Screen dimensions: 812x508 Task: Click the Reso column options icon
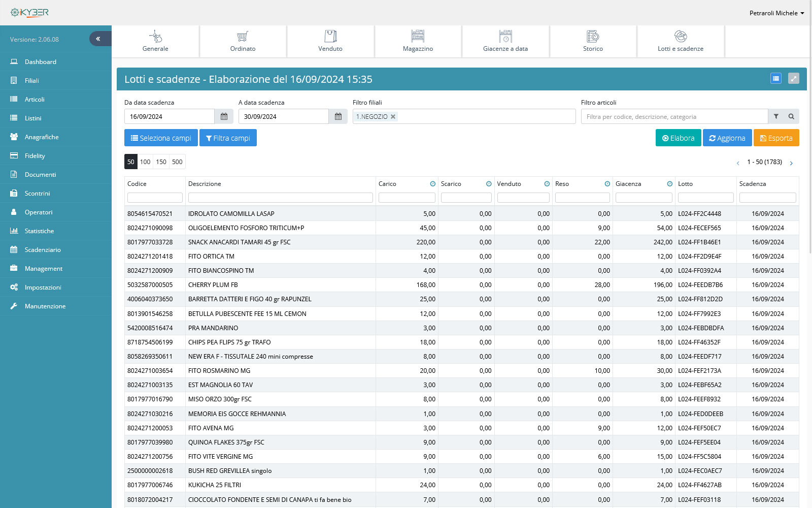607,184
